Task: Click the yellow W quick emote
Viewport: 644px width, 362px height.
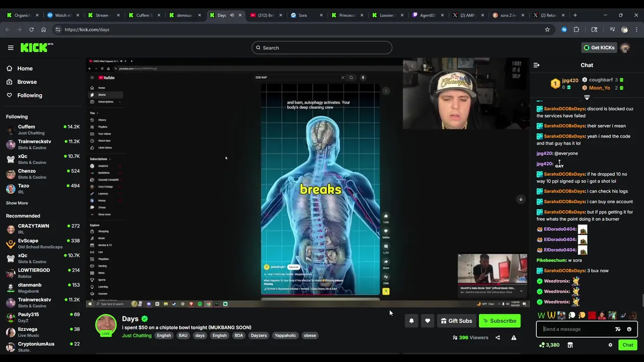Action: pyautogui.click(x=551, y=316)
